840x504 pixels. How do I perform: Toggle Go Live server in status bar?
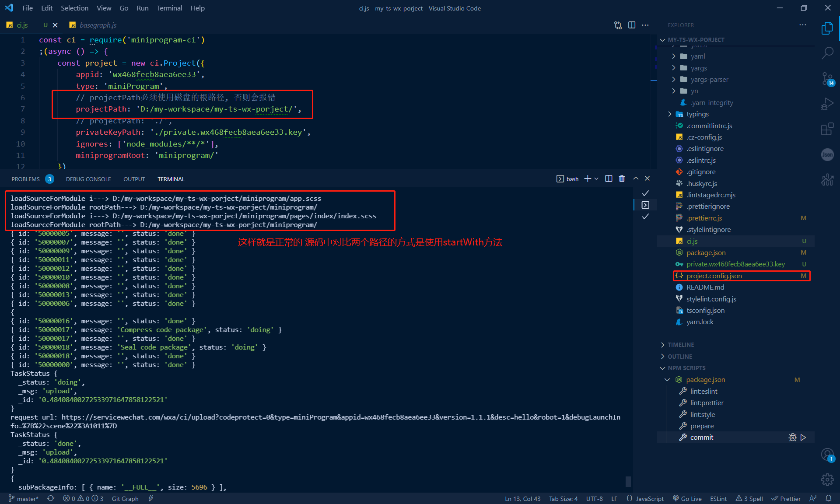(x=687, y=498)
